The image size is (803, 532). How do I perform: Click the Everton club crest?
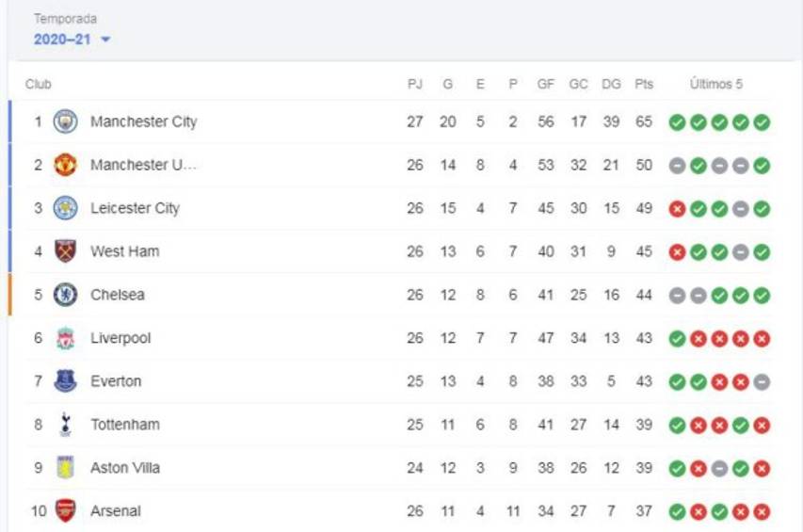[x=65, y=381]
